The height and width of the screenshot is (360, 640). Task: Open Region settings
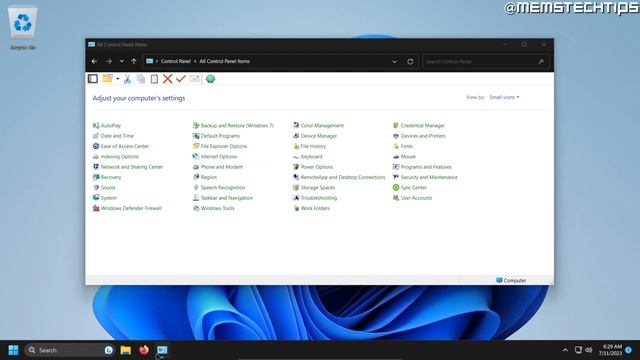tap(204, 177)
